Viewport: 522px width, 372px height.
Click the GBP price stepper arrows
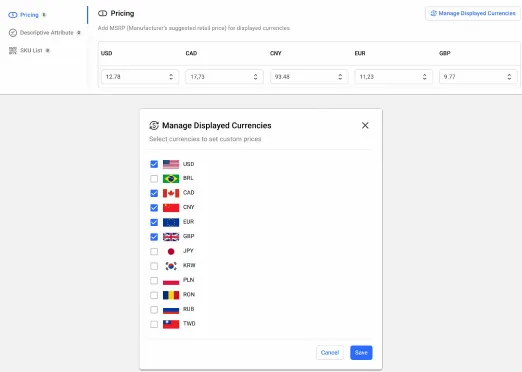(x=509, y=77)
